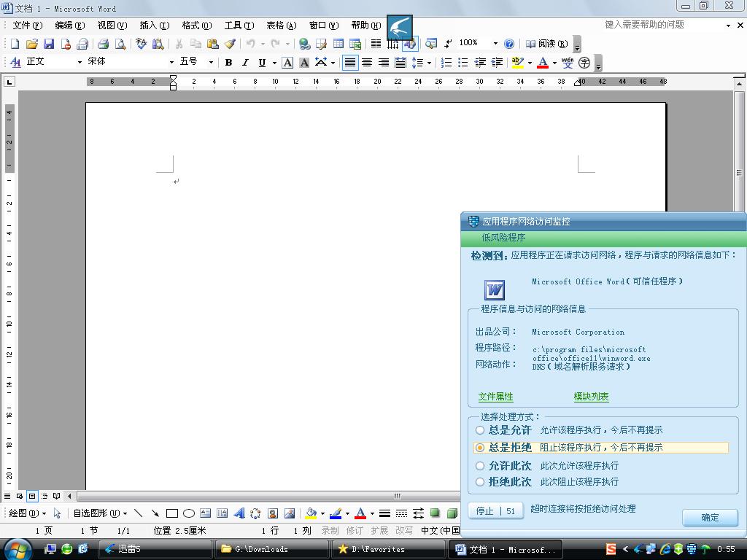Open the 格式 menu
This screenshot has height=560, width=747.
coord(196,26)
